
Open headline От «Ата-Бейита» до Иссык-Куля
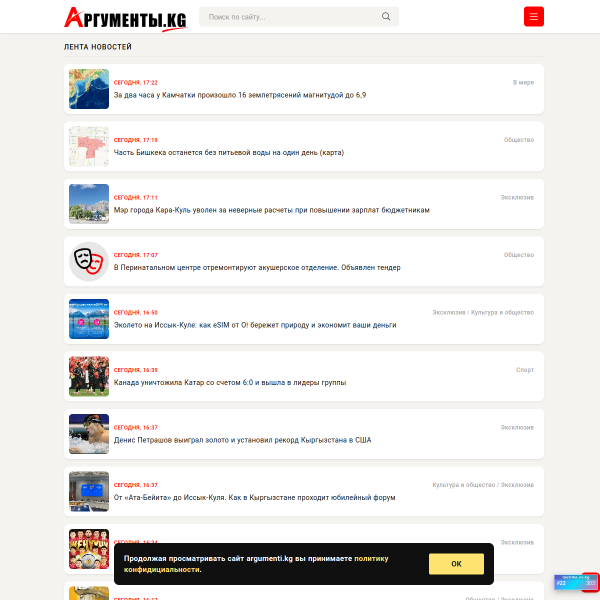pyautogui.click(x=254, y=497)
